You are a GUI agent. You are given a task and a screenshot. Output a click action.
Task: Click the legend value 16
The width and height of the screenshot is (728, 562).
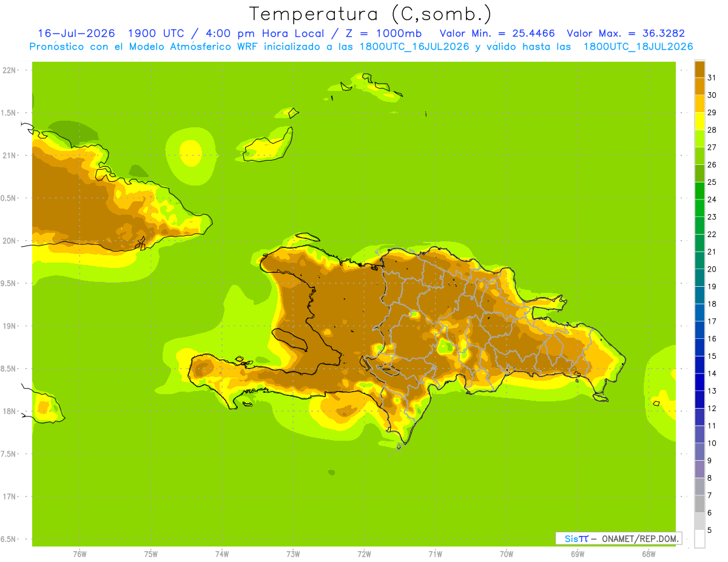(712, 339)
